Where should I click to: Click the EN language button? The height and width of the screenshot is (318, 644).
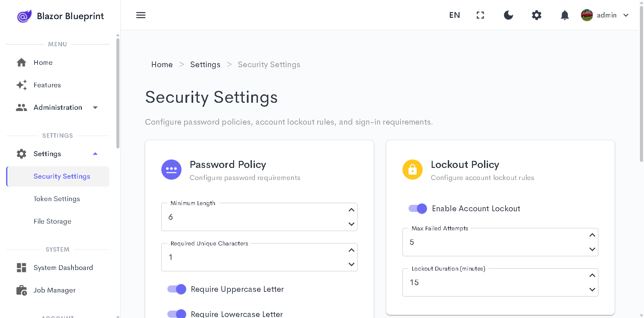pyautogui.click(x=454, y=15)
